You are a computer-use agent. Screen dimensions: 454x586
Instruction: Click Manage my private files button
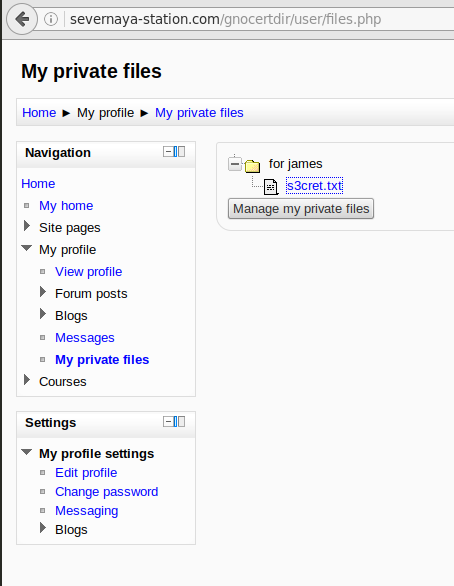[x=301, y=209]
